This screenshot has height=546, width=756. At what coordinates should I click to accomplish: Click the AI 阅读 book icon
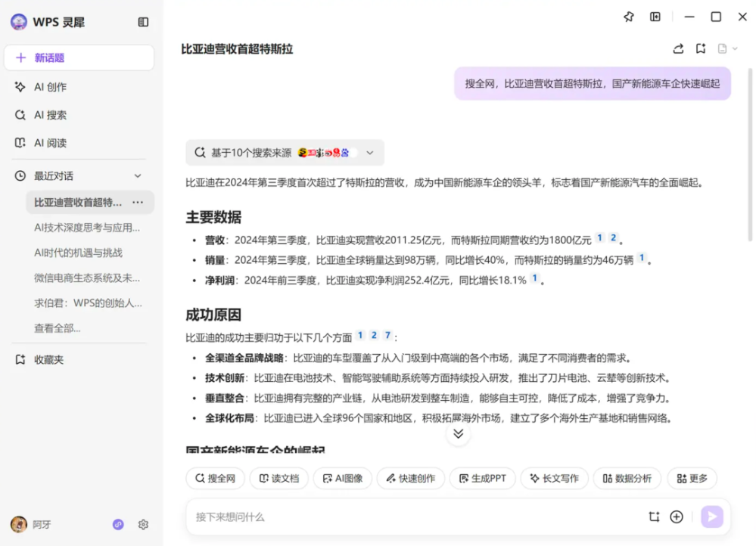[x=20, y=143]
